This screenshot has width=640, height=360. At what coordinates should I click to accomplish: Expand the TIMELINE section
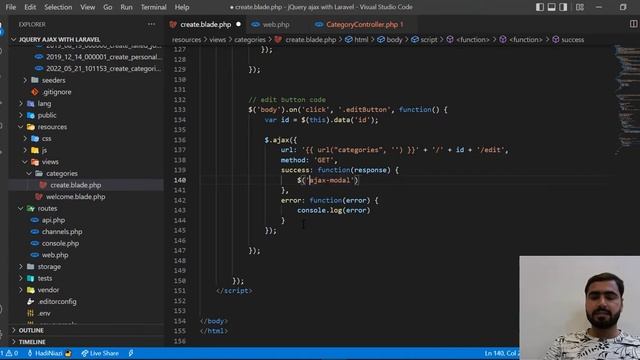[x=32, y=342]
